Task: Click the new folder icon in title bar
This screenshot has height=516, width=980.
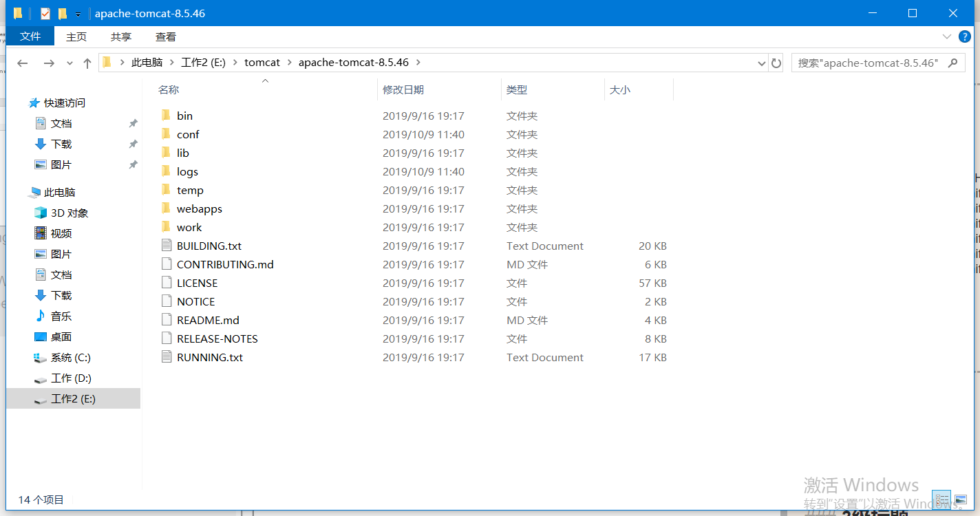Action: coord(63,13)
